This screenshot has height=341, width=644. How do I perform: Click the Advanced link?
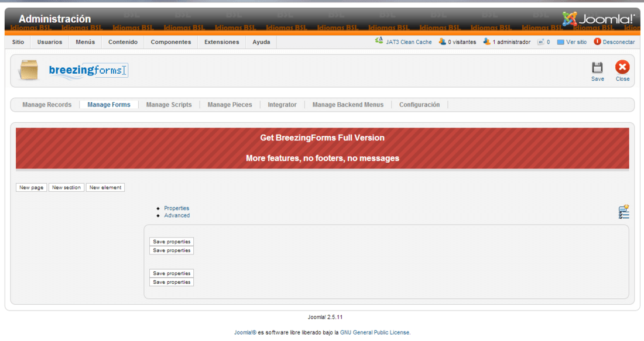177,215
